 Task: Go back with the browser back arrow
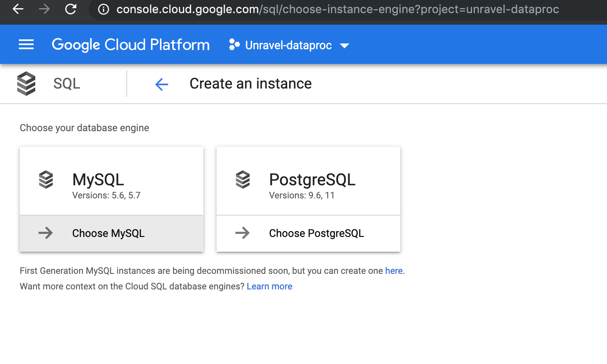(18, 9)
